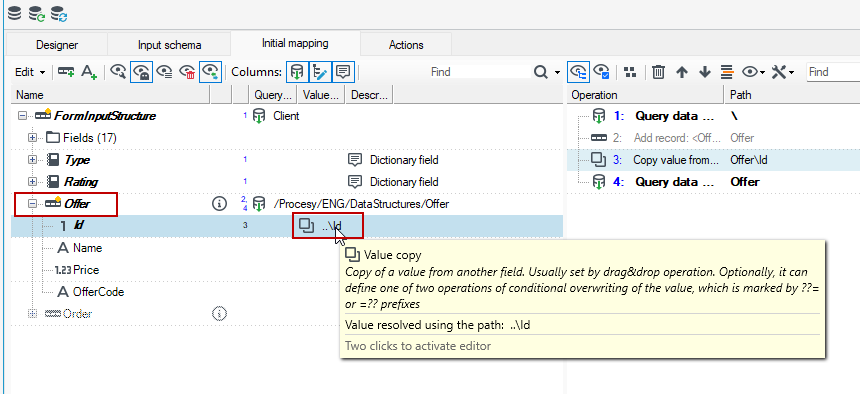Expand the Fields (17) folder node
The image size is (860, 394).
tap(32, 138)
